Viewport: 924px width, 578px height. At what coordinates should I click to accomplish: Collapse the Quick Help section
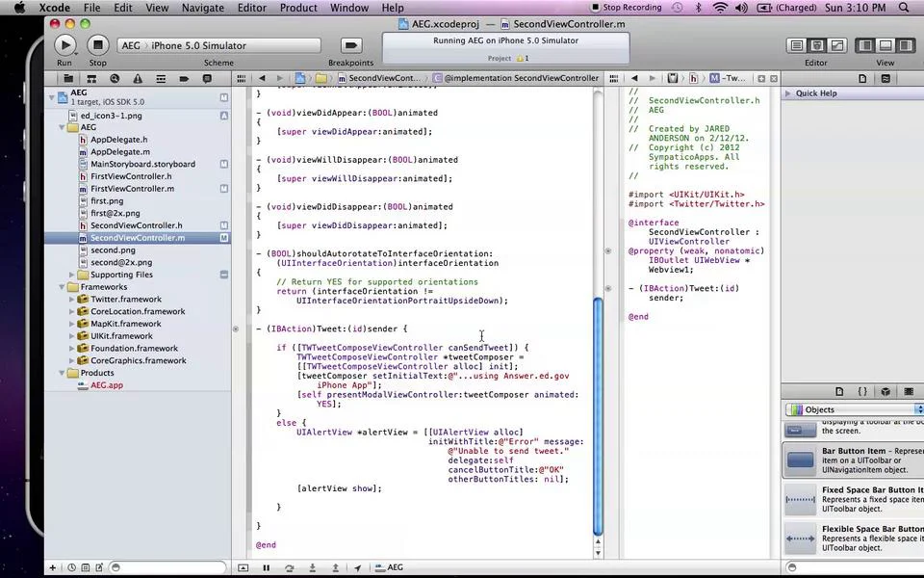click(788, 93)
